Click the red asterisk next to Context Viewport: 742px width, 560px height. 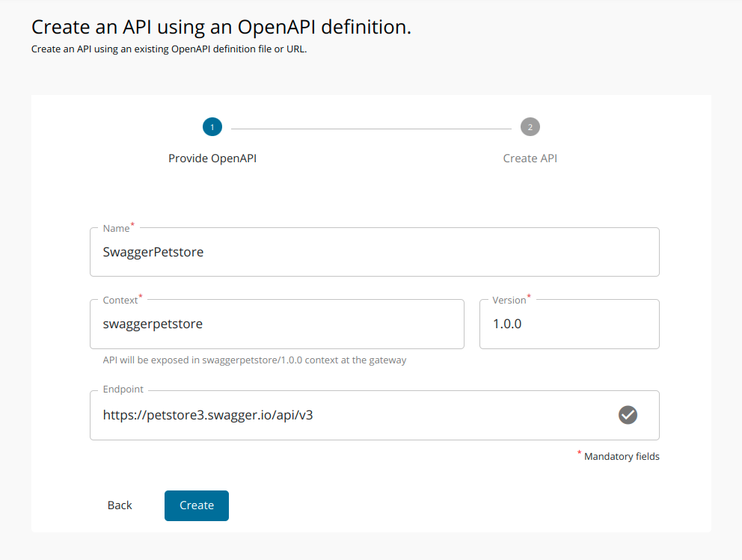point(139,295)
